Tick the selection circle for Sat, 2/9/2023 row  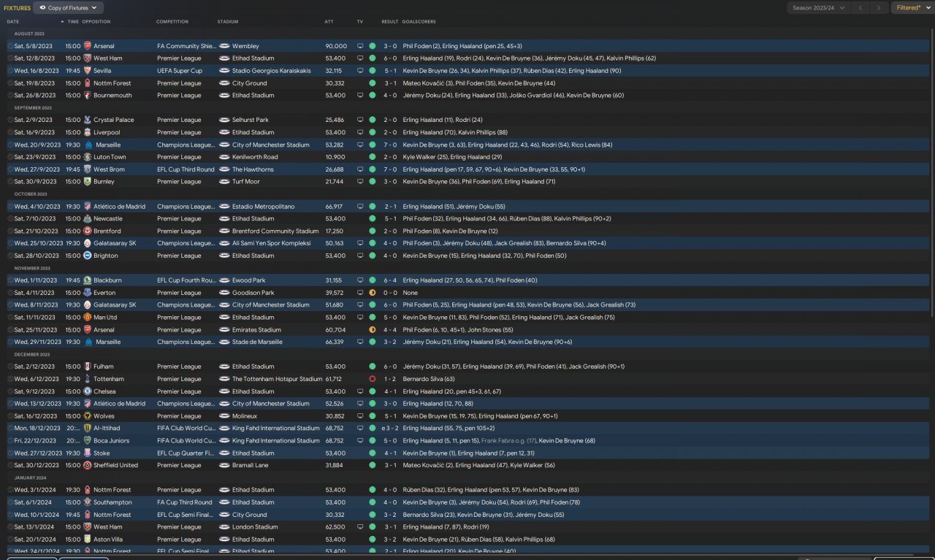[10, 120]
